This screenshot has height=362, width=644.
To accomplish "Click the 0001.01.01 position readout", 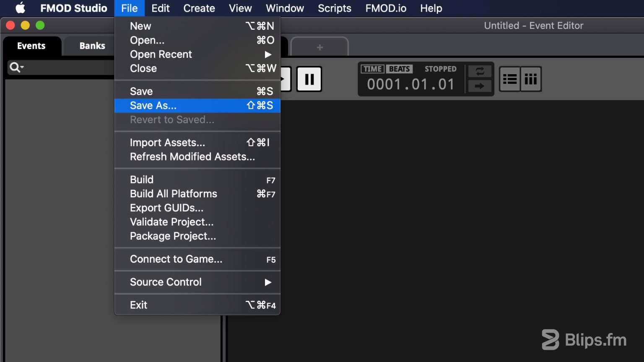I will [x=411, y=85].
